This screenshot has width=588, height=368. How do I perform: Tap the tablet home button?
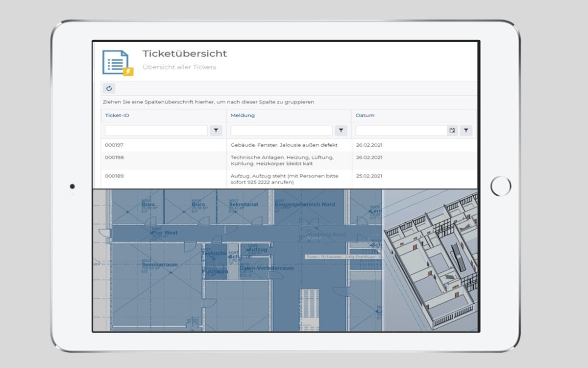(x=501, y=186)
